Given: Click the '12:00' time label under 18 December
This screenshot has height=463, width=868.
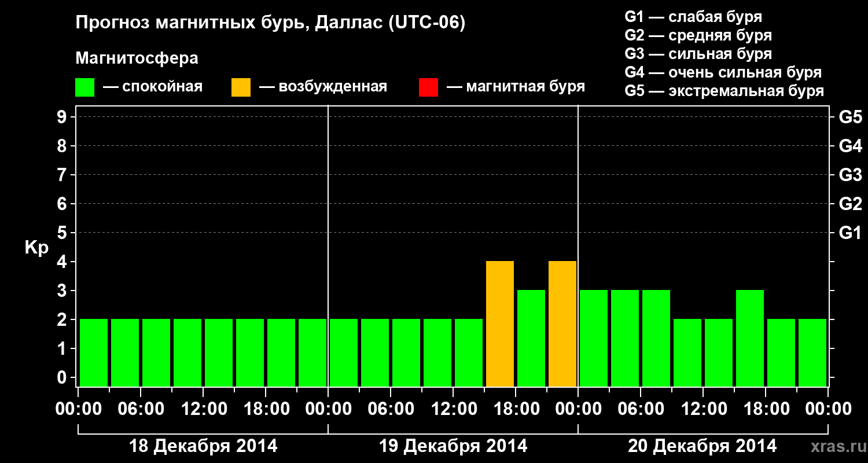Looking at the screenshot, I should [203, 409].
